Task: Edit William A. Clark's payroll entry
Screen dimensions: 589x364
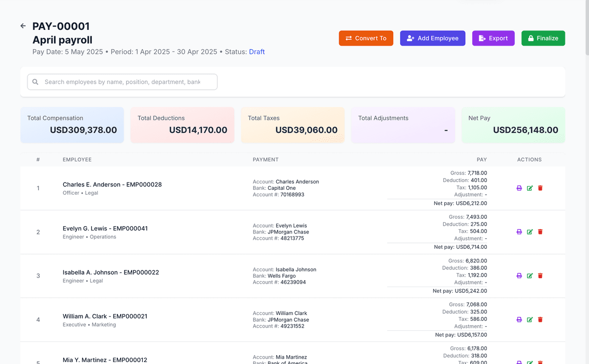Action: pos(530,319)
